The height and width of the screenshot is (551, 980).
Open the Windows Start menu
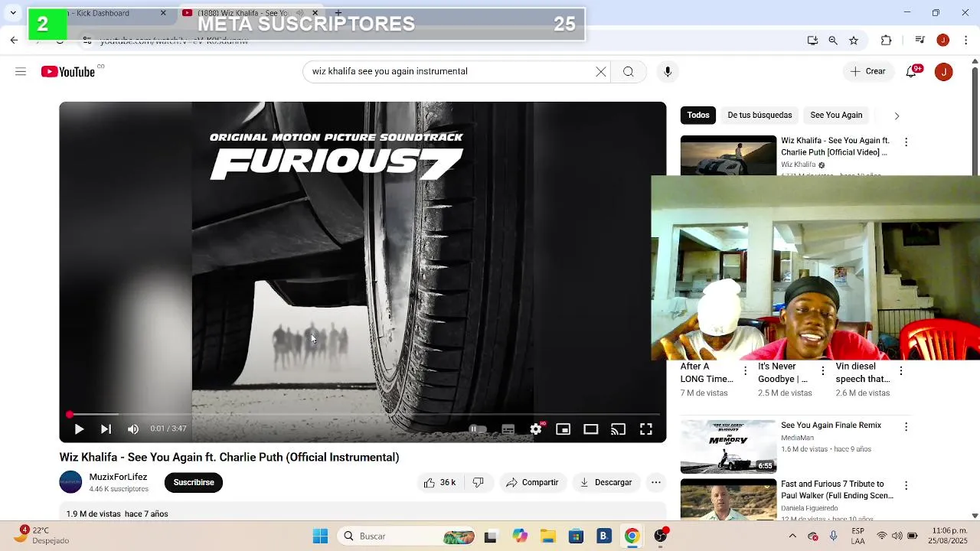pos(320,536)
